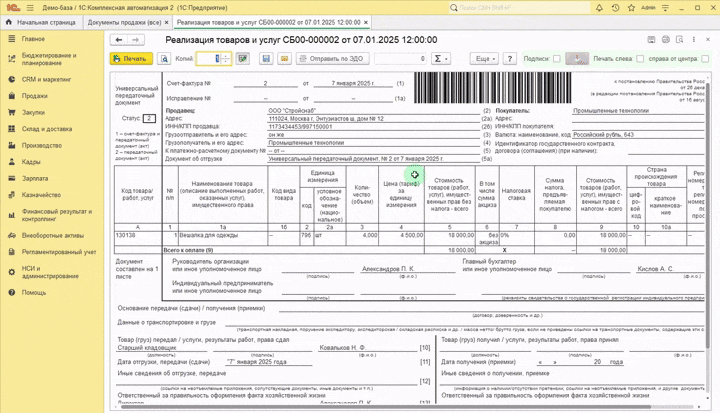This screenshot has height=413, width=720.
Task: Click the name Ковальков Н. Ф.
Action: [x=343, y=348]
